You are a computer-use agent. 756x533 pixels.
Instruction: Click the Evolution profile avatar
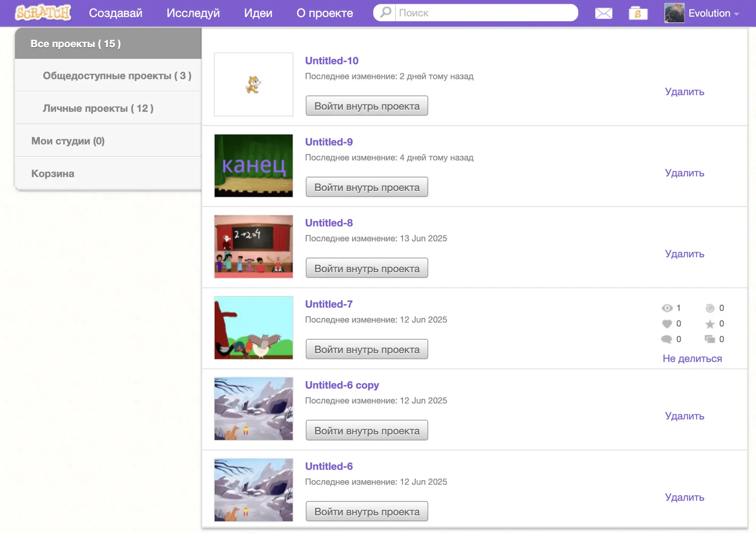[x=674, y=13]
